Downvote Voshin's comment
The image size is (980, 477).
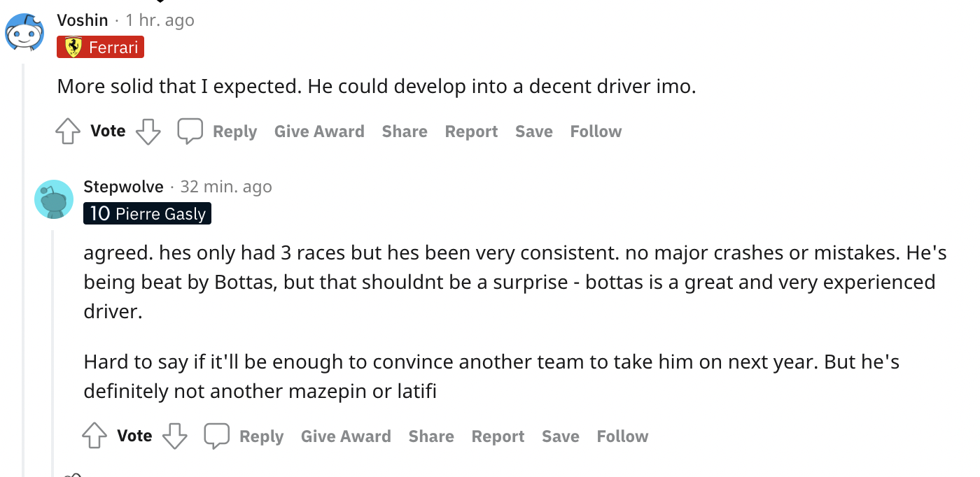point(148,131)
